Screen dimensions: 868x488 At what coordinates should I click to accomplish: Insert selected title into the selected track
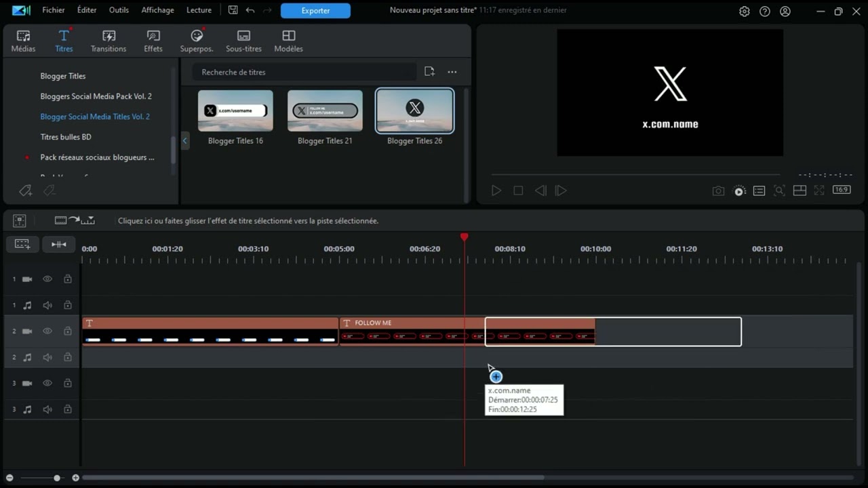(x=75, y=220)
